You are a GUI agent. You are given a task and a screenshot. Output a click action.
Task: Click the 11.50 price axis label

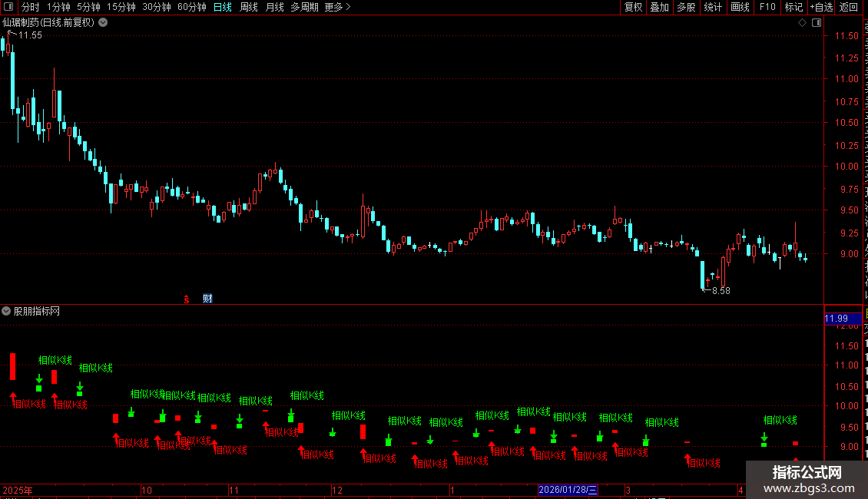(x=846, y=36)
